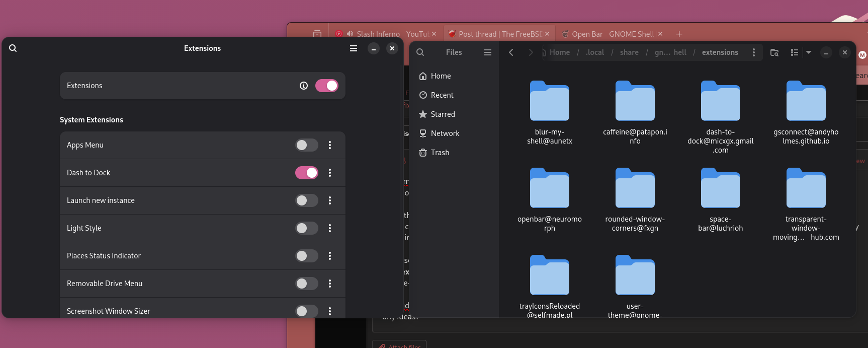868x348 pixels.
Task: Switch to the Open Bar GNOME Shell tab
Action: pyautogui.click(x=612, y=34)
